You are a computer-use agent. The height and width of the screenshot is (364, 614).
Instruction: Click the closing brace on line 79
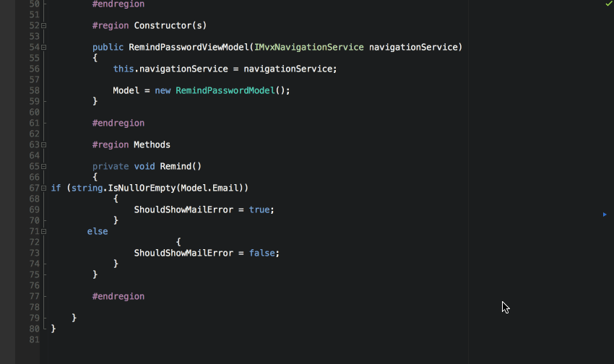74,318
